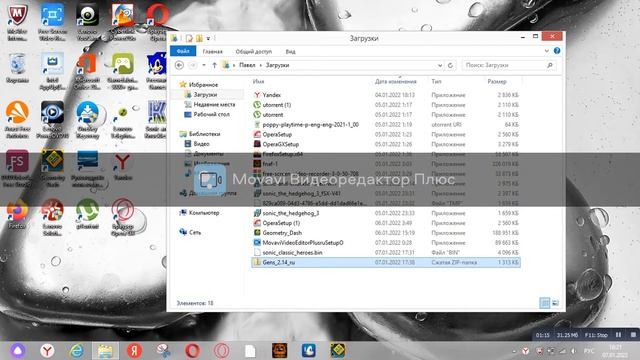Open the McAfee desktop shortcut
This screenshot has width=640, height=360.
coord(17,22)
